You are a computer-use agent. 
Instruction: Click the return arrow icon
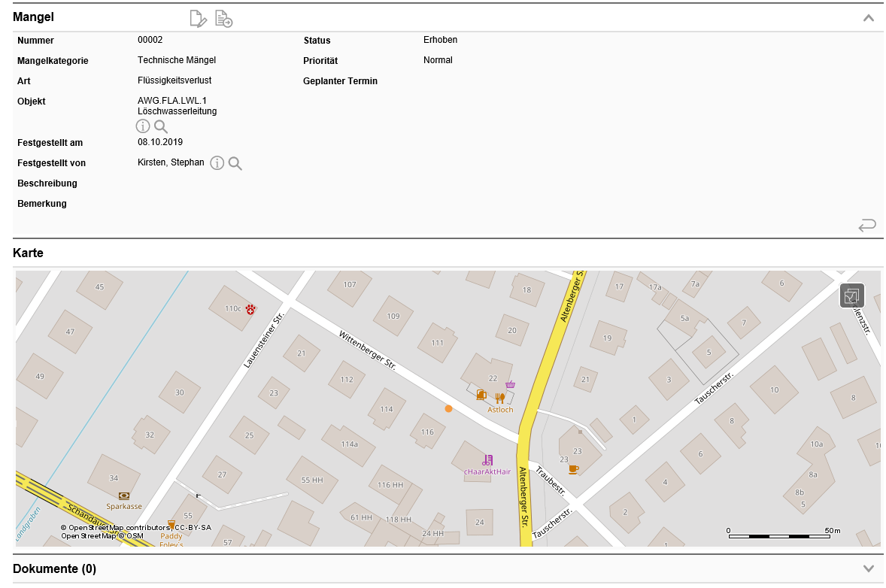[866, 225]
